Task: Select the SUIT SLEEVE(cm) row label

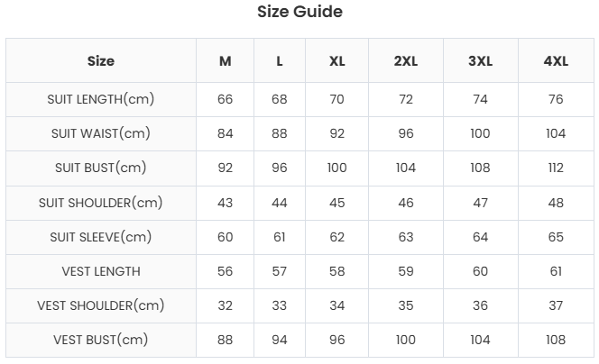Action: point(101,237)
